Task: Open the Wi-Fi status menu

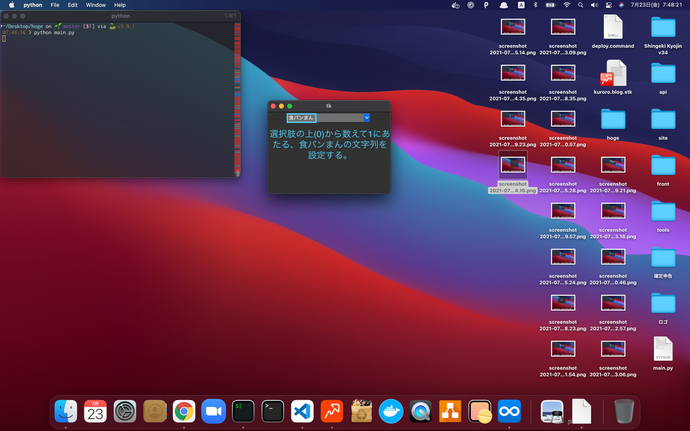Action: coord(567,5)
